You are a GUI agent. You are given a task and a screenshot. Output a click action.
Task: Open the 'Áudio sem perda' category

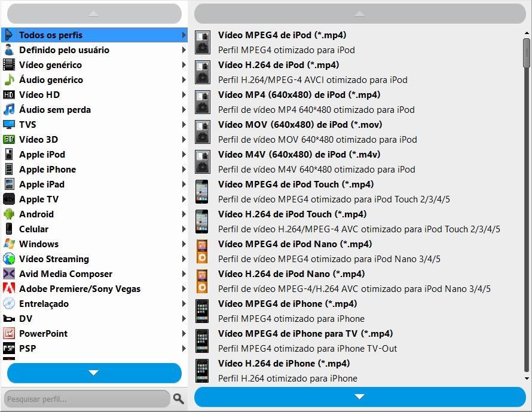pyautogui.click(x=94, y=109)
